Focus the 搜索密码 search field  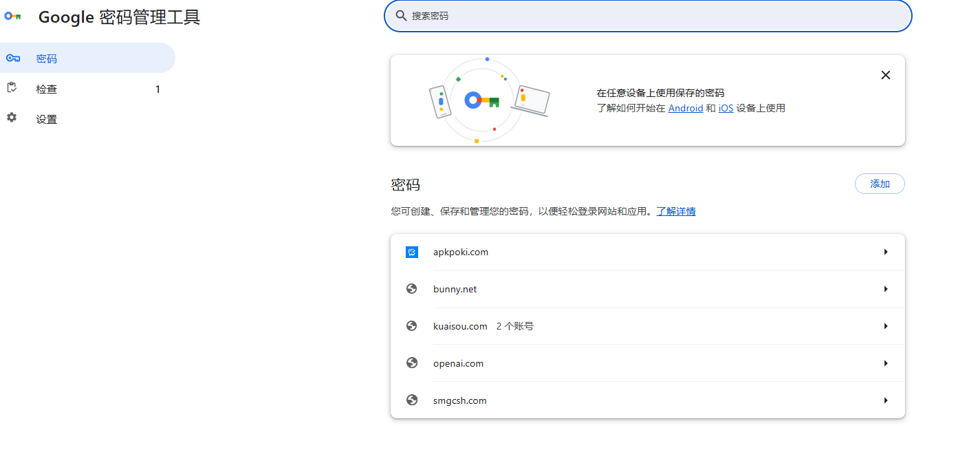coord(648,16)
